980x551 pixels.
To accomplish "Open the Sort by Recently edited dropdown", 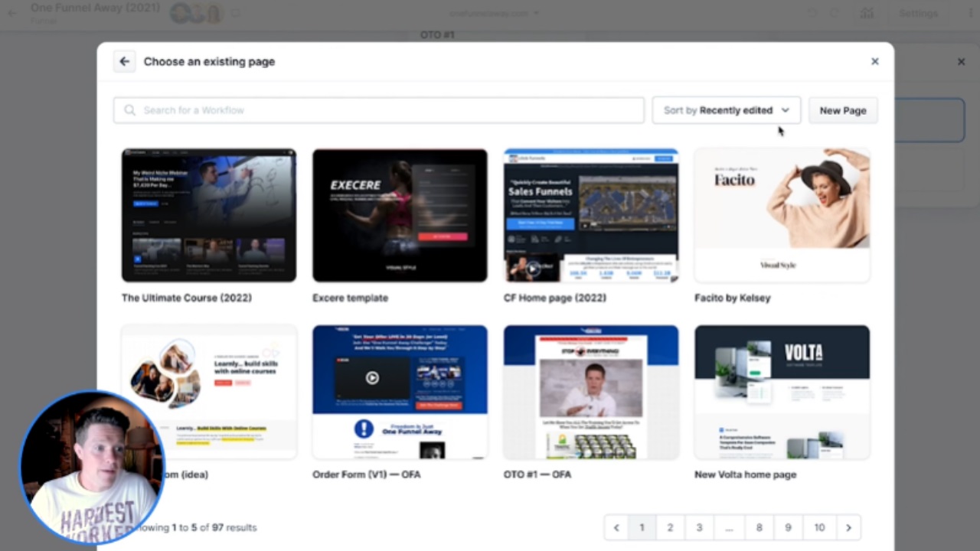I will (x=726, y=110).
